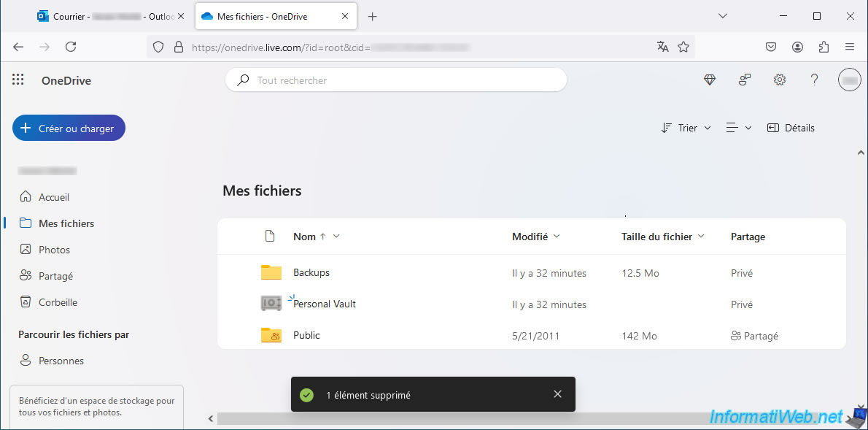Click Privé in the Backups row

pyautogui.click(x=742, y=273)
